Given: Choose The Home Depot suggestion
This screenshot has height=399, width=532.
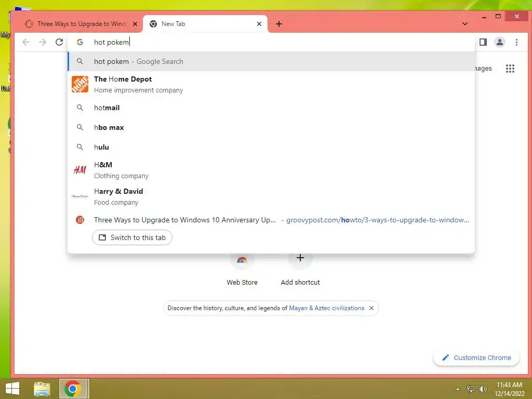Looking at the screenshot, I should coord(271,85).
